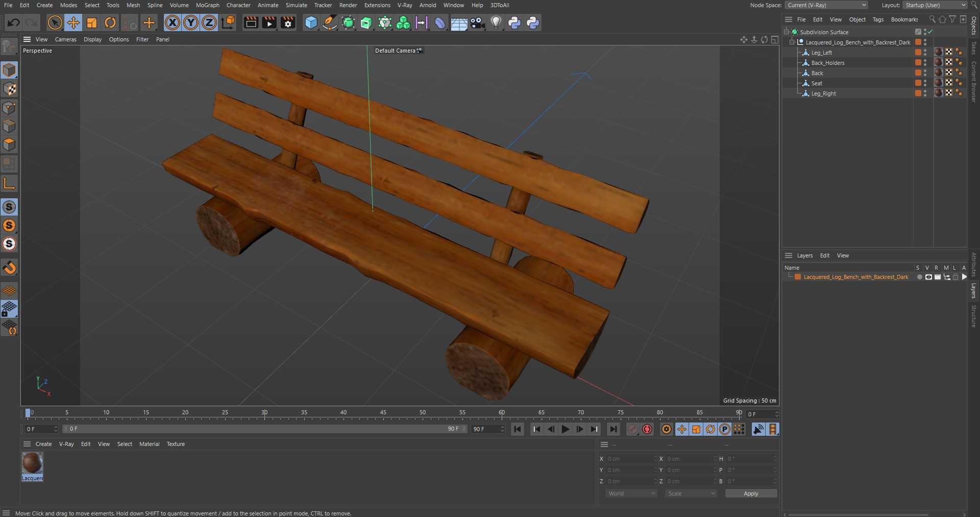The height and width of the screenshot is (517, 980).
Task: Open the World coordinate dropdown
Action: click(x=631, y=494)
